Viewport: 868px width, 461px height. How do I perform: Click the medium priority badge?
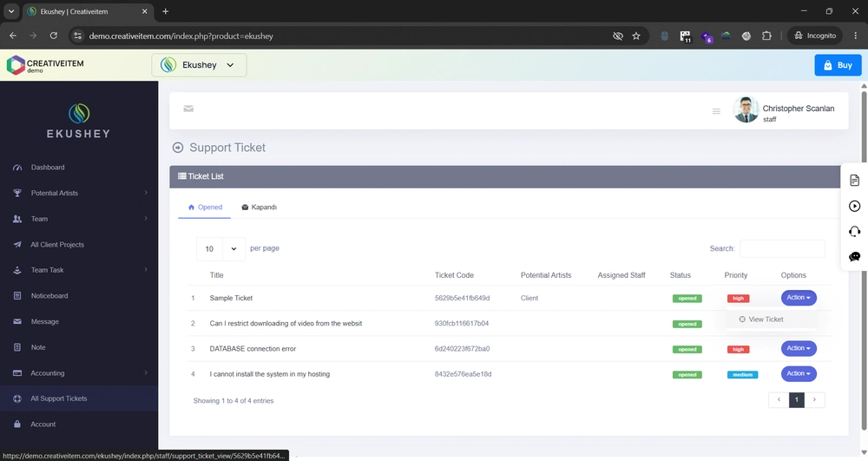pos(742,375)
